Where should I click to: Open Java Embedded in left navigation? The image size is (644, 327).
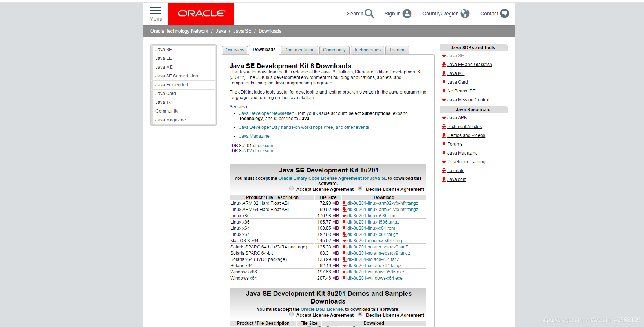point(172,85)
